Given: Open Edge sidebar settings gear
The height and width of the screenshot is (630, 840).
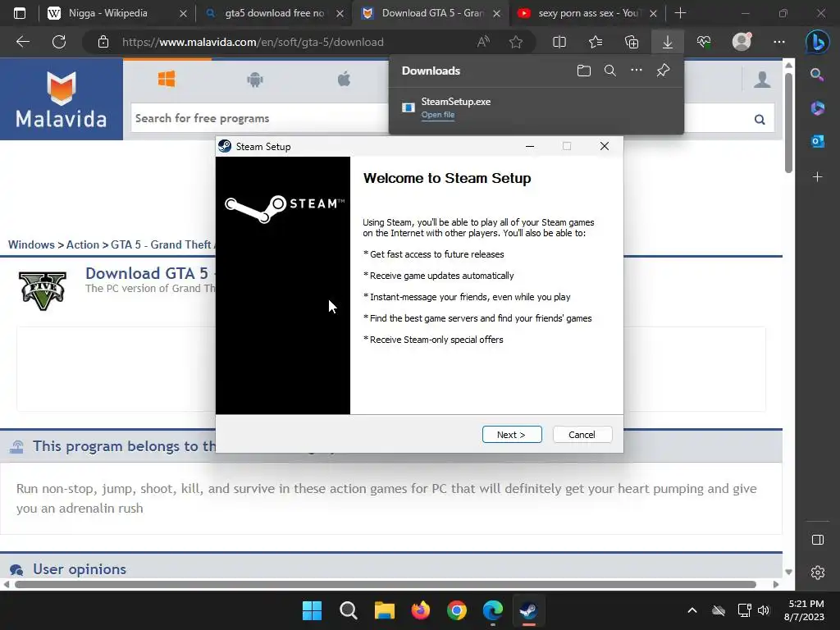Looking at the screenshot, I should [818, 573].
